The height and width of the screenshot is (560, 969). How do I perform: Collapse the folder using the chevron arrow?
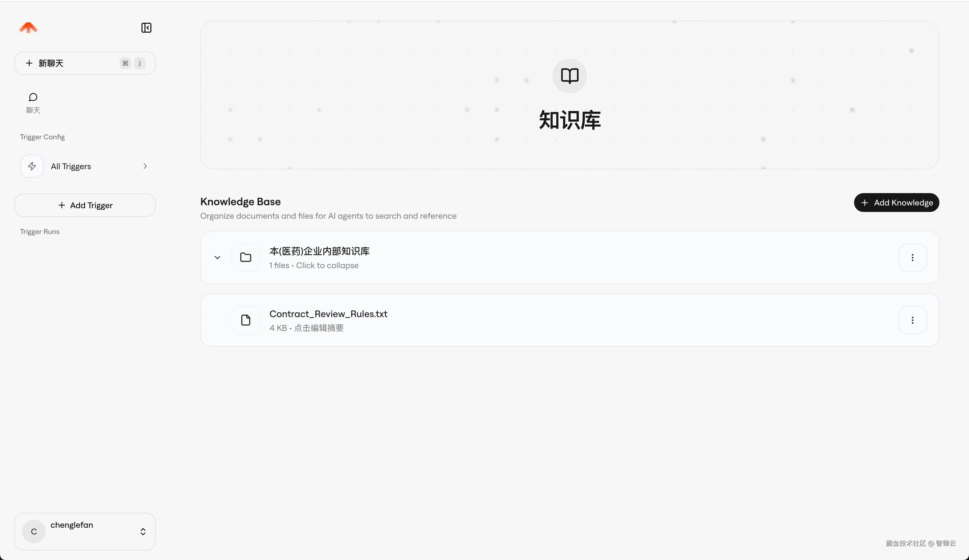(x=217, y=257)
